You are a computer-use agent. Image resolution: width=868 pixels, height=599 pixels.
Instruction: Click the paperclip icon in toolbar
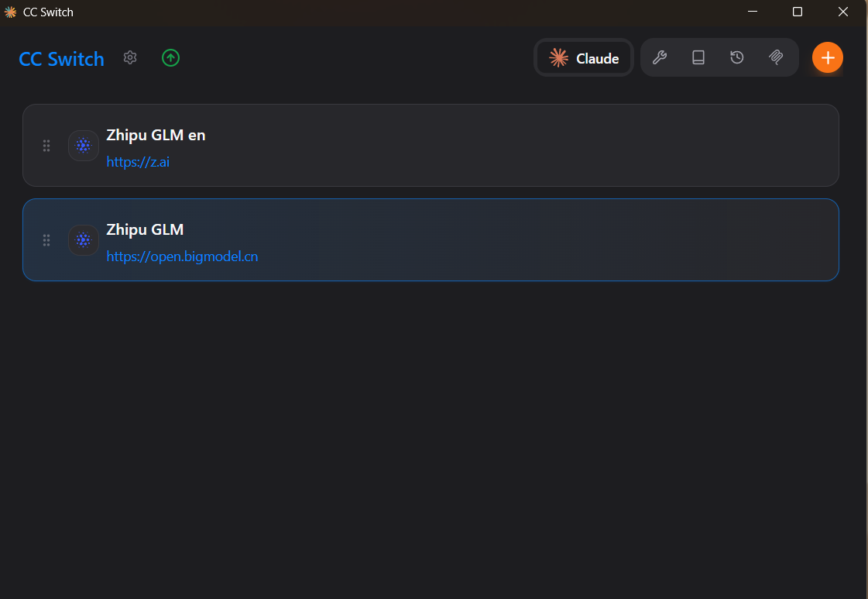pos(776,57)
